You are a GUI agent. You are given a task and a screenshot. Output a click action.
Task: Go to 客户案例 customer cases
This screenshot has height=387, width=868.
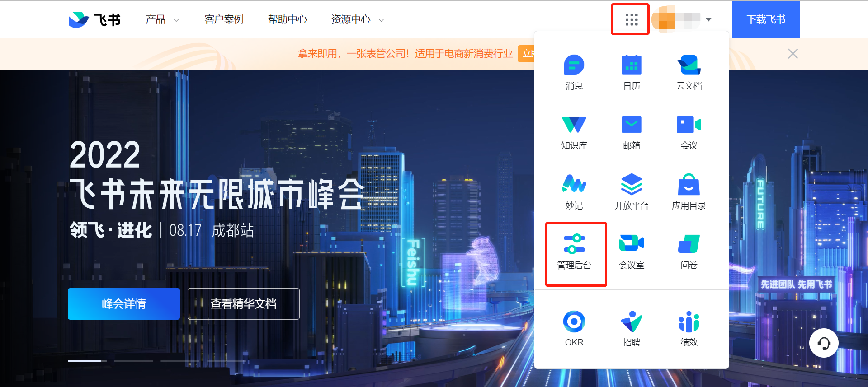[224, 19]
